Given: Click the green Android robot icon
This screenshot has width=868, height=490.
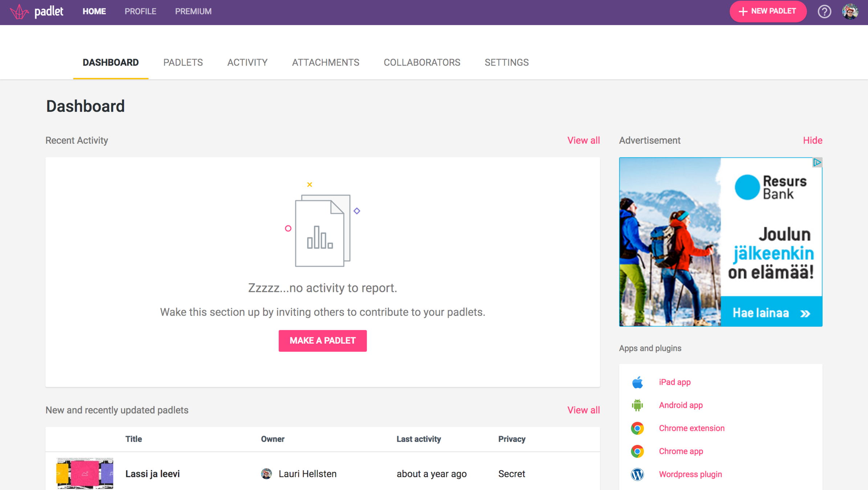Looking at the screenshot, I should pos(637,405).
